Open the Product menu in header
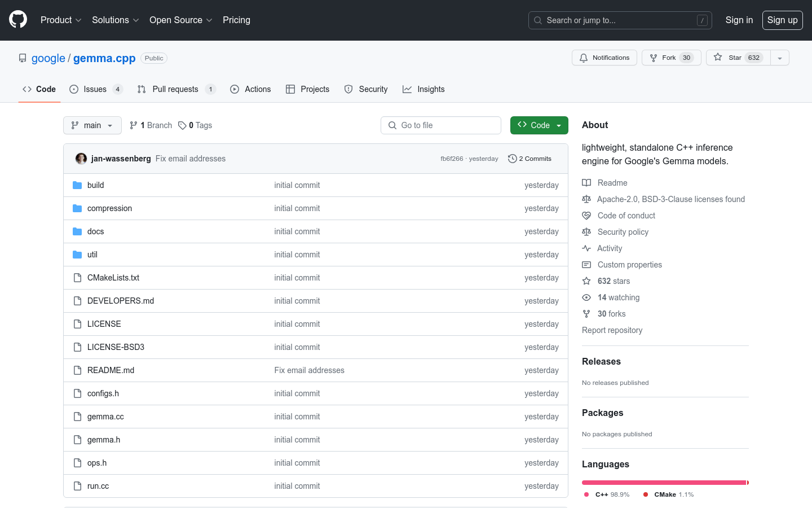 click(61, 20)
